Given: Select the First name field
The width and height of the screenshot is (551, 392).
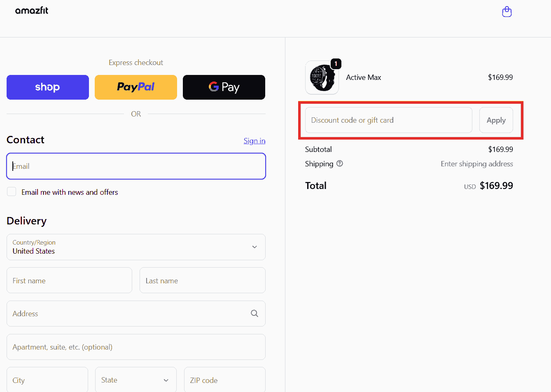Looking at the screenshot, I should (69, 280).
